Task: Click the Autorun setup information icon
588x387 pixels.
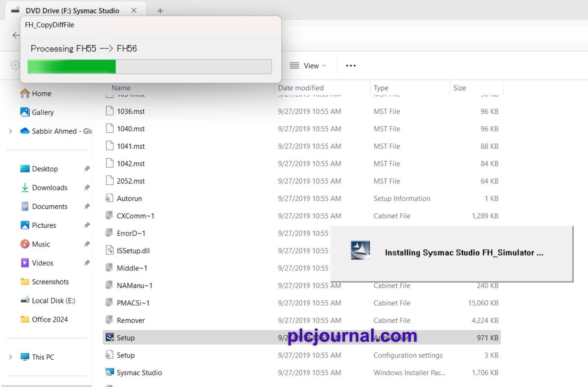Action: pos(109,198)
